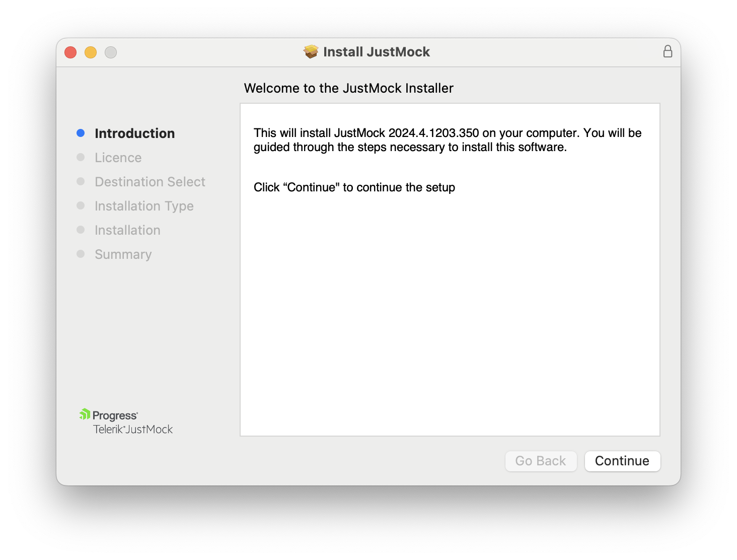Close the Install JustMock window
737x560 pixels.
click(70, 52)
